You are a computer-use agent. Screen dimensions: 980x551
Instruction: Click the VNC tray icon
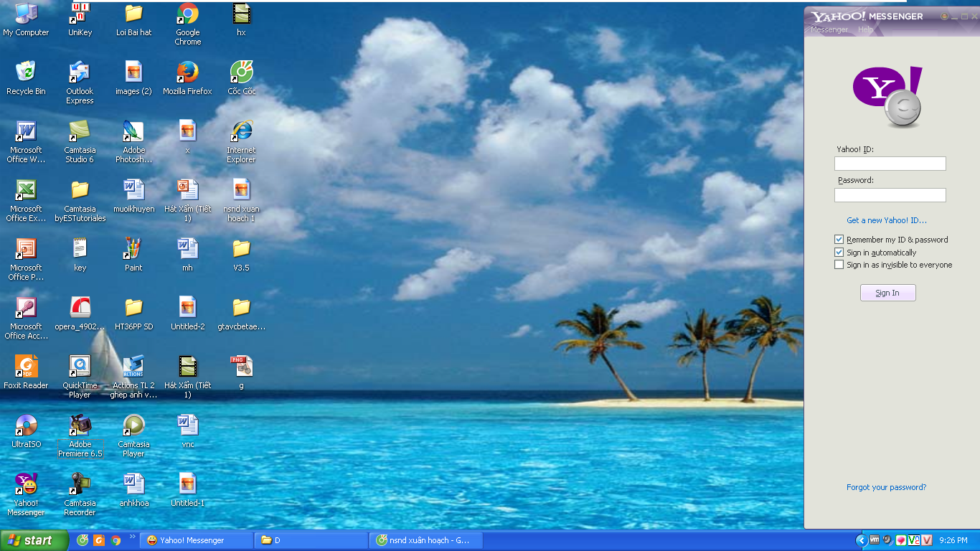913,540
